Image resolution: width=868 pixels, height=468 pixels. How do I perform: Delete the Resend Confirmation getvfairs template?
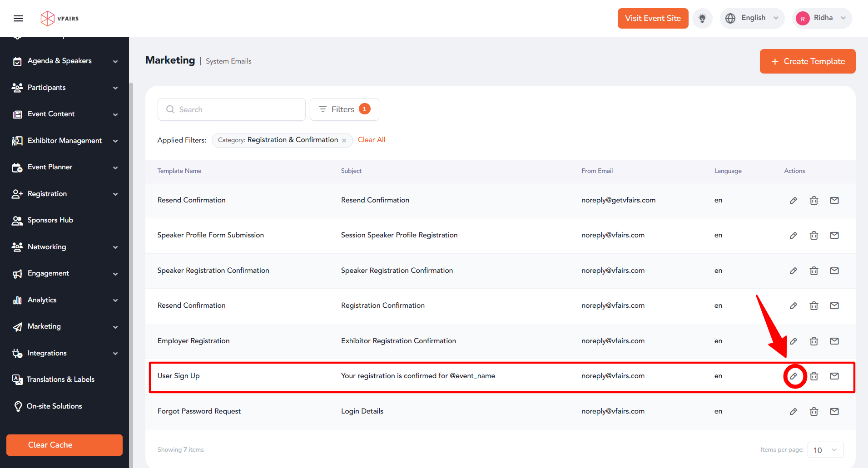click(813, 200)
